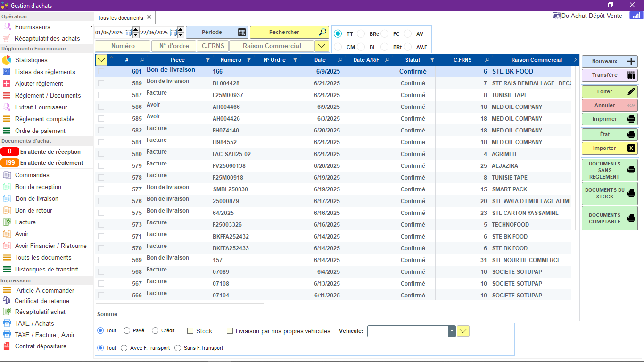Click the Transfère button
This screenshot has width=644, height=362.
pyautogui.click(x=610, y=75)
